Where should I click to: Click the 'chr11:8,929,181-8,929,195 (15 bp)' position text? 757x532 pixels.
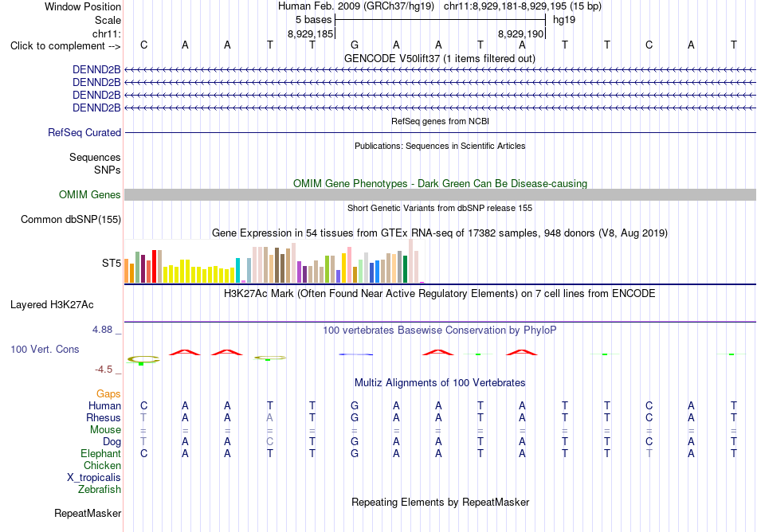click(523, 6)
